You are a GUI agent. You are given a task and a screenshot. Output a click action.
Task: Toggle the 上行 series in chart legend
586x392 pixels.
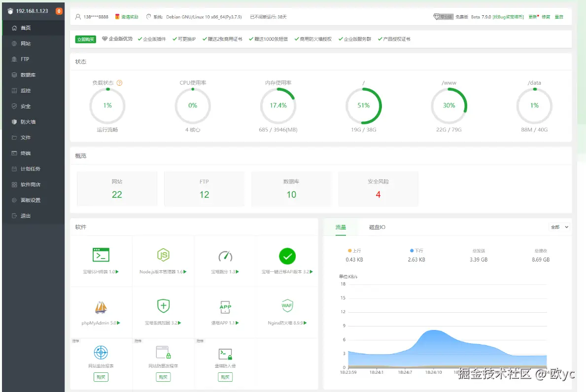pos(354,251)
